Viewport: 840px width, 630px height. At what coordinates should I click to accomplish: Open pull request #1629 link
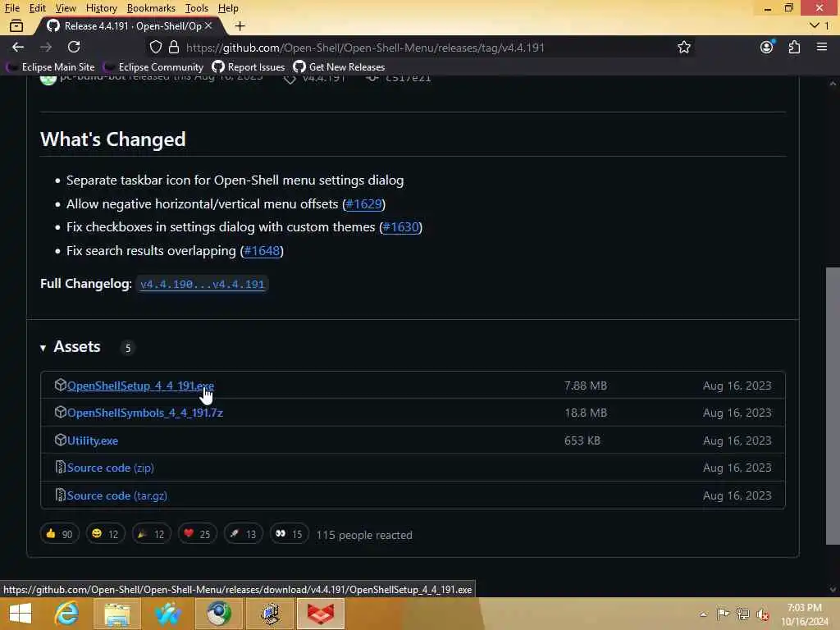[363, 204]
